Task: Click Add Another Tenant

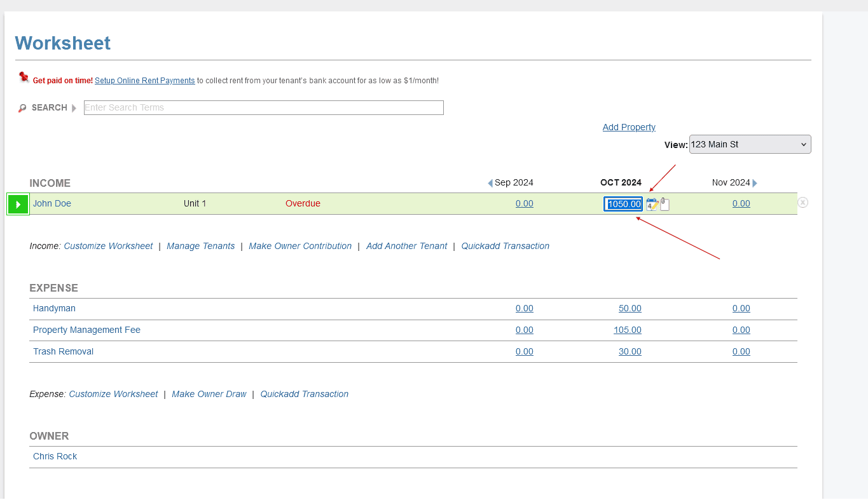Action: point(406,246)
